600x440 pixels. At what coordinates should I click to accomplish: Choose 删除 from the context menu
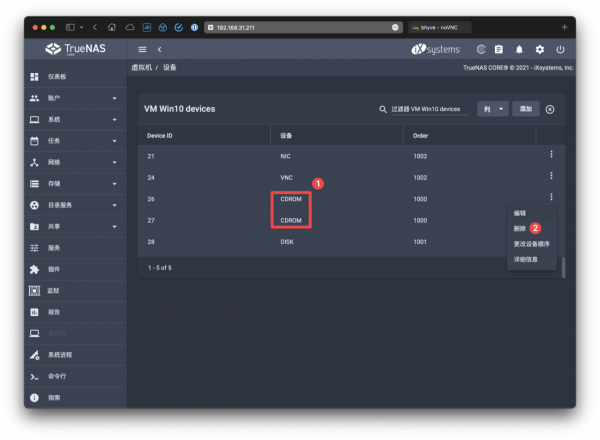(x=532, y=228)
